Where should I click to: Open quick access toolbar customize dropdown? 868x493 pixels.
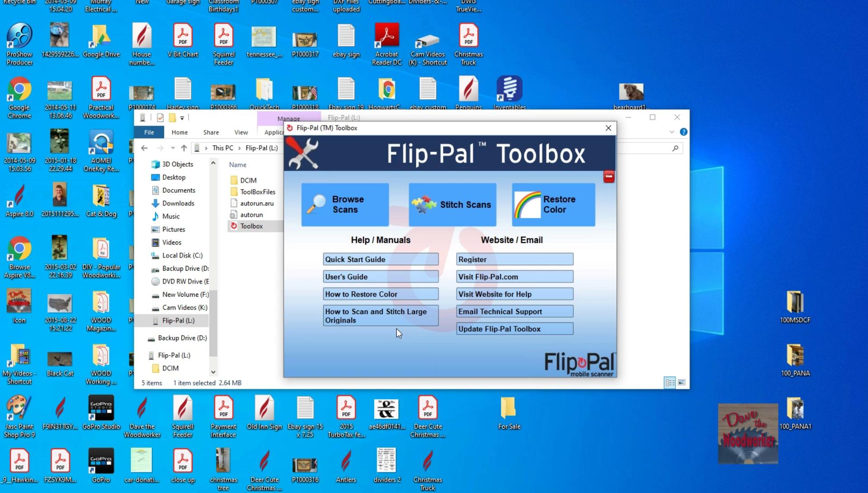[182, 118]
